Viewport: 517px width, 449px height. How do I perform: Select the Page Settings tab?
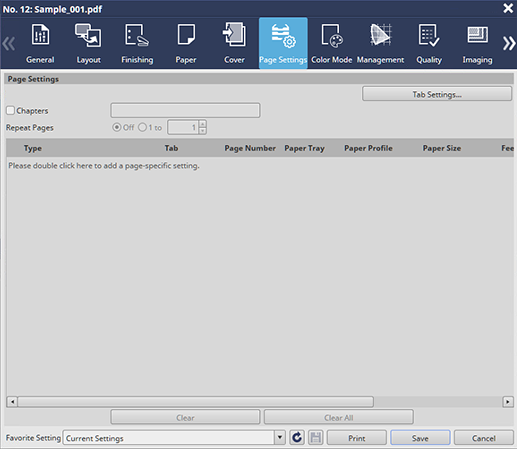click(x=283, y=43)
